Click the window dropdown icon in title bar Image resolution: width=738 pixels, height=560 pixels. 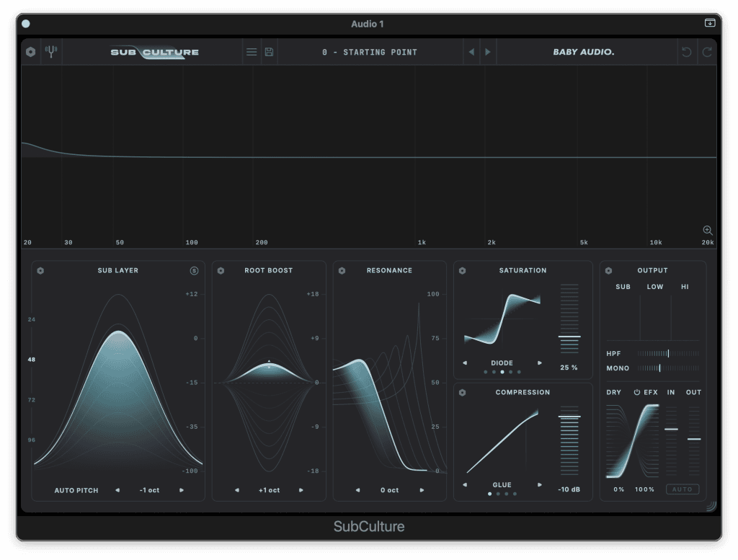[710, 22]
